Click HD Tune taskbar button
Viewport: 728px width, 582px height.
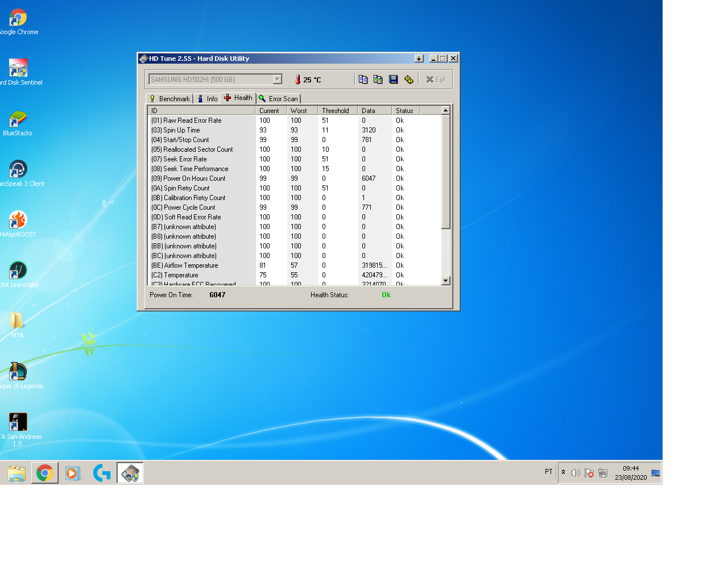(x=130, y=473)
